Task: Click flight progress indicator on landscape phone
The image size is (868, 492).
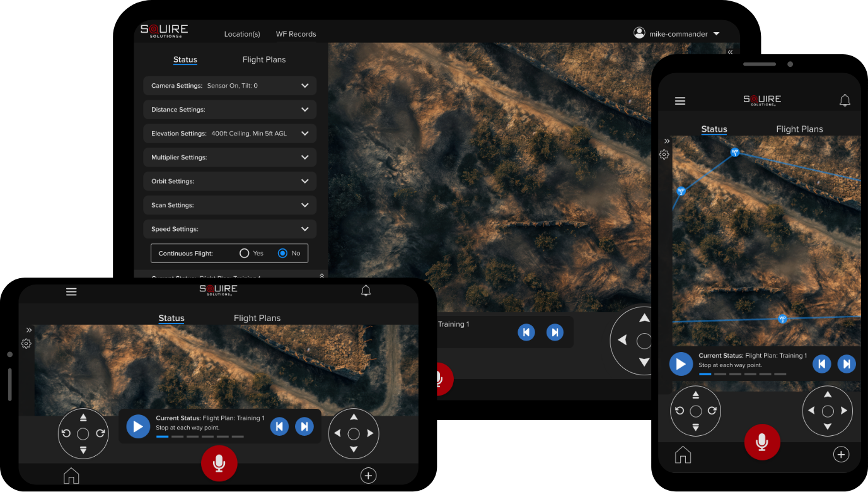Action: tap(200, 436)
